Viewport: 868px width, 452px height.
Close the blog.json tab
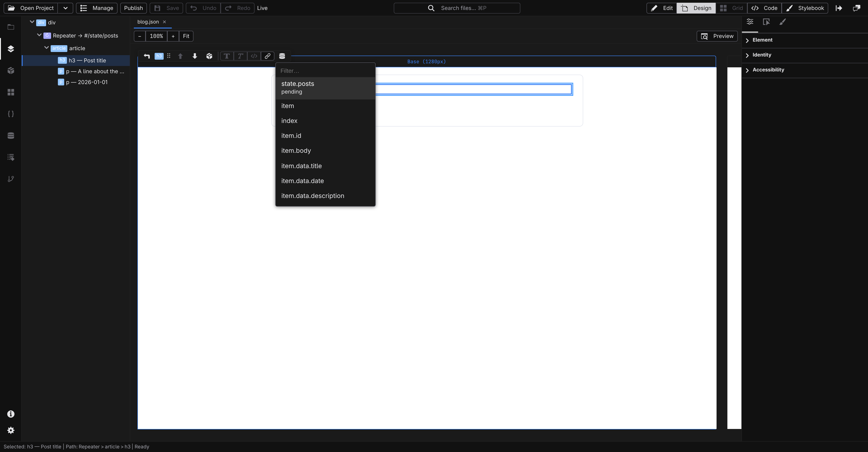[x=164, y=21]
